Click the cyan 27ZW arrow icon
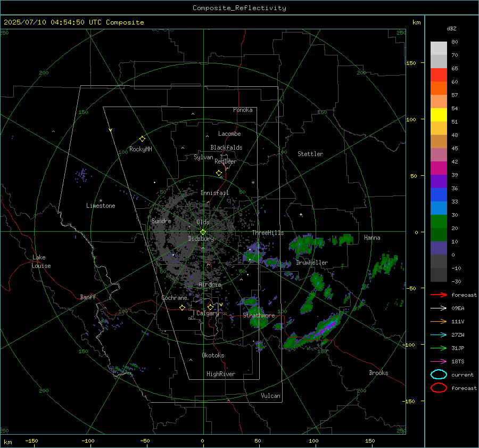Image resolution: width=479 pixels, height=448 pixels. [439, 335]
